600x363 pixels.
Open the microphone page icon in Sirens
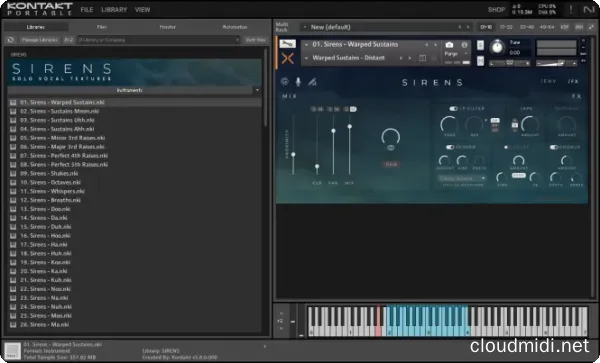coord(298,81)
